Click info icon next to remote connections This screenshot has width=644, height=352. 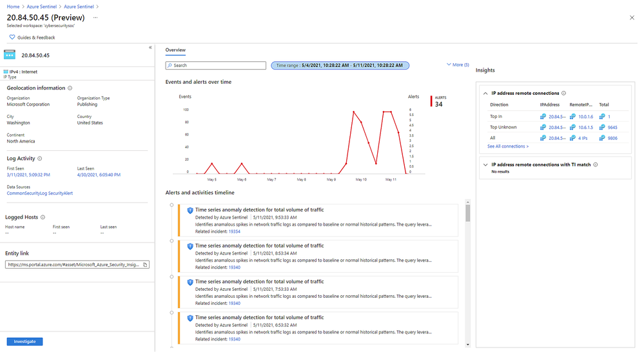pos(564,93)
